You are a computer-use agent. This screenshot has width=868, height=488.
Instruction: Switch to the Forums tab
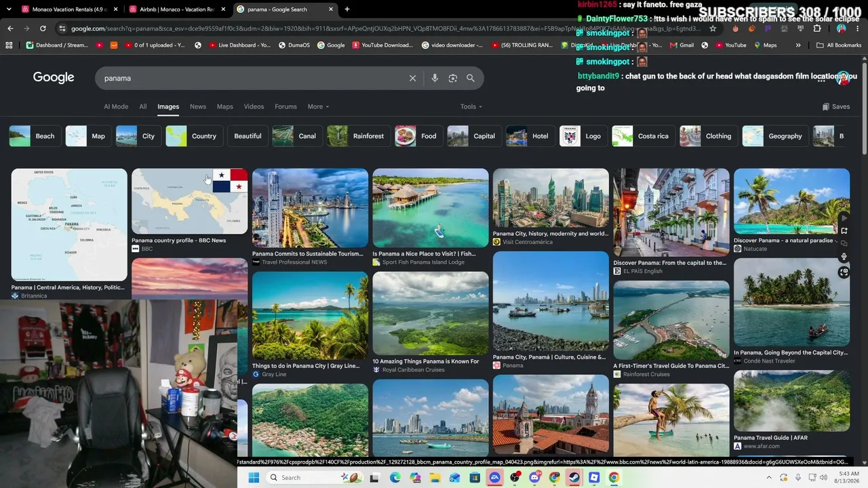285,106
